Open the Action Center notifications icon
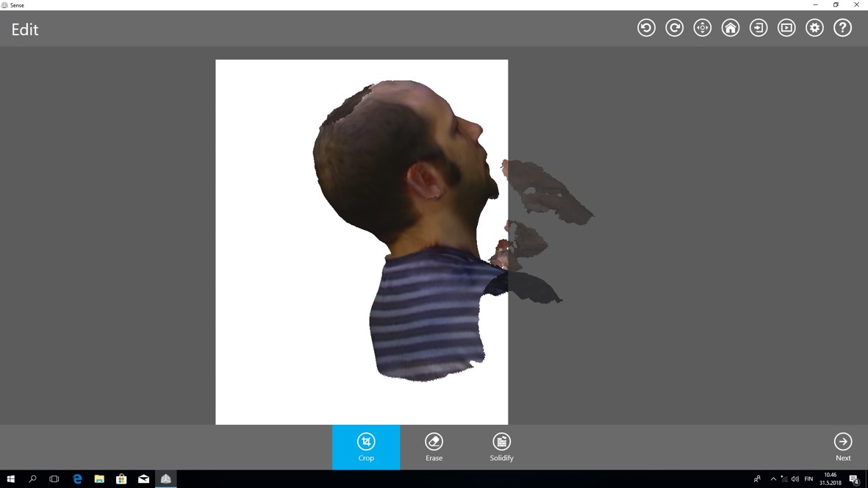The height and width of the screenshot is (488, 868). (855, 479)
